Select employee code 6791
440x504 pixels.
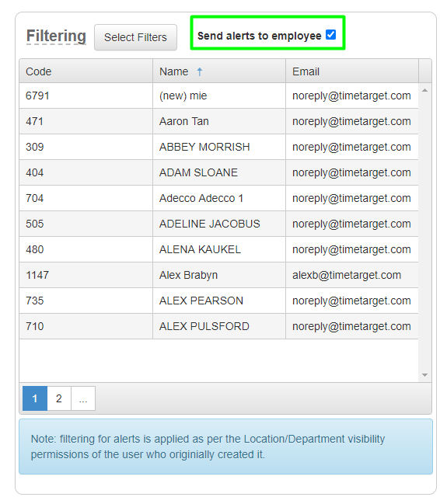pyautogui.click(x=37, y=96)
